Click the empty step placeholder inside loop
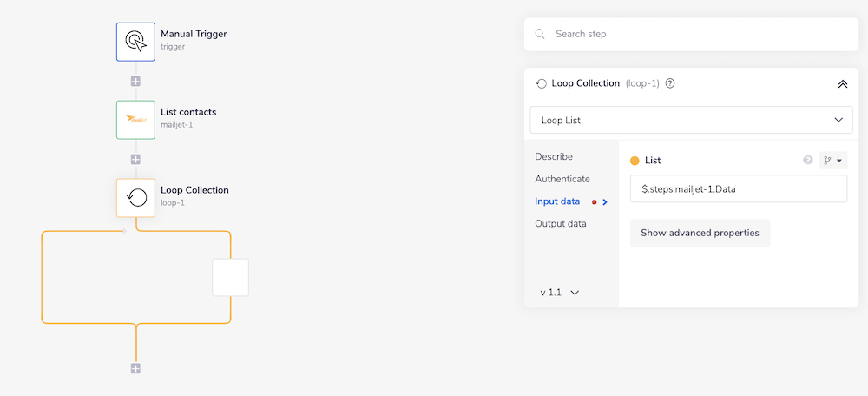Image resolution: width=868 pixels, height=396 pixels. (x=230, y=277)
